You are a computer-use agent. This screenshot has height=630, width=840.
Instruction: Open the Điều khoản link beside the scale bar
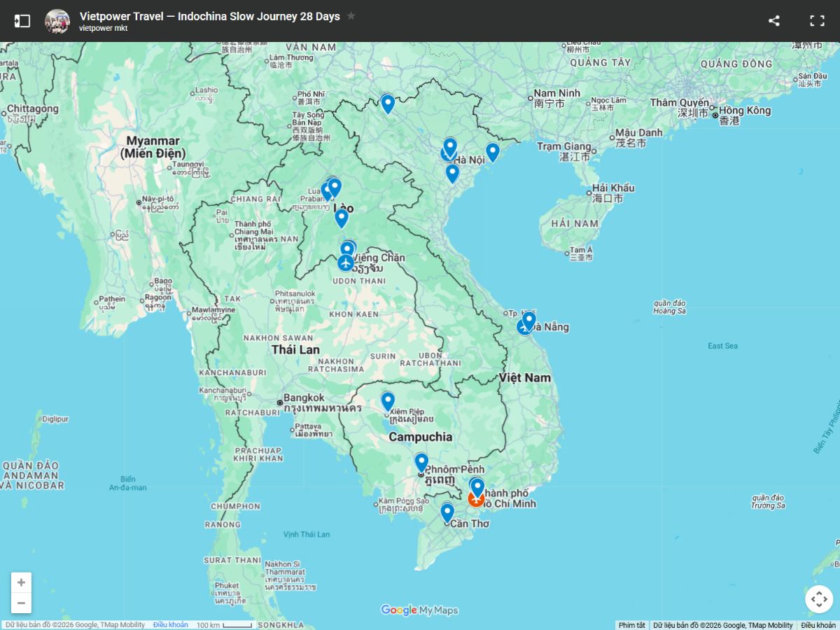pos(171,625)
